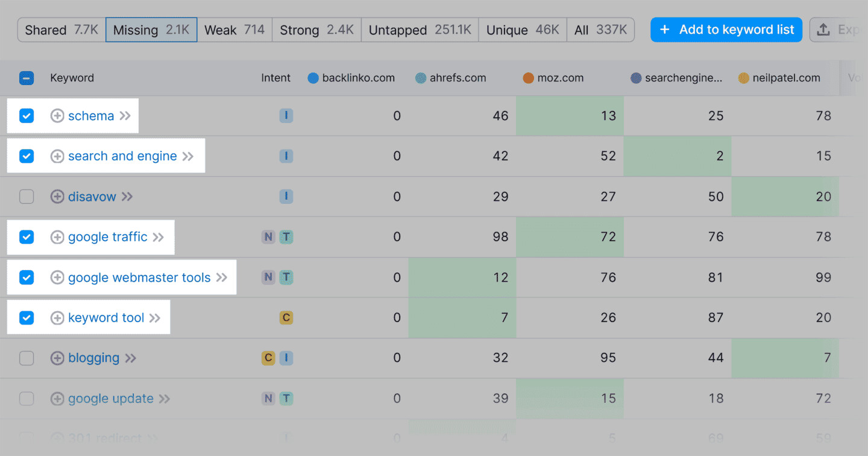Expand the chevrons beside google traffic
868x456 pixels.
tap(159, 237)
